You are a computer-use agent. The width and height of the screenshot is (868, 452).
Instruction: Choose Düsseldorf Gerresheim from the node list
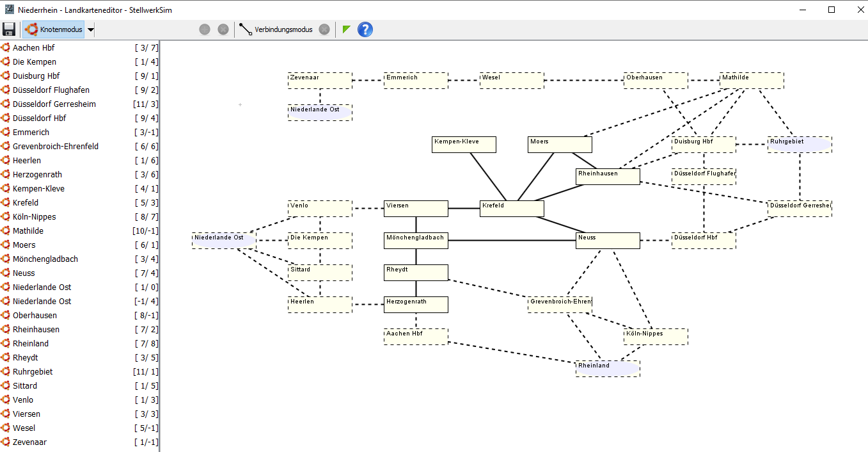click(x=54, y=104)
